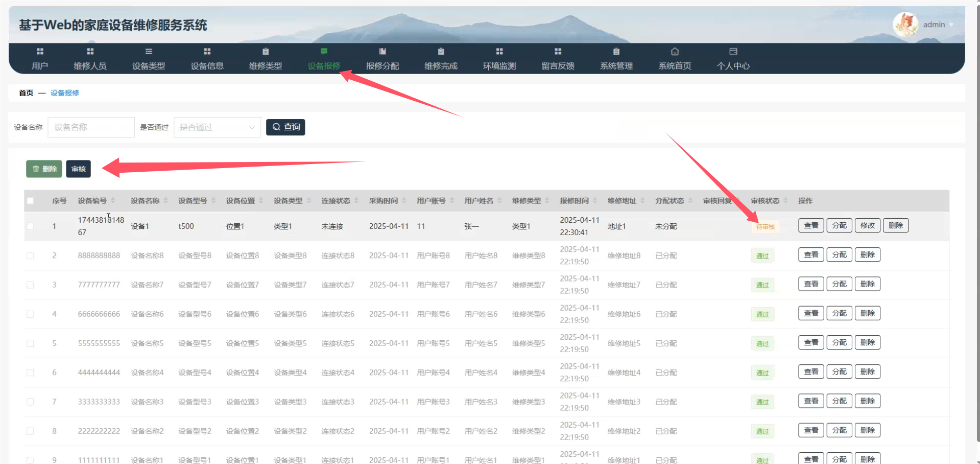Click the 查询 search button
This screenshot has width=980, height=464.
pos(285,127)
